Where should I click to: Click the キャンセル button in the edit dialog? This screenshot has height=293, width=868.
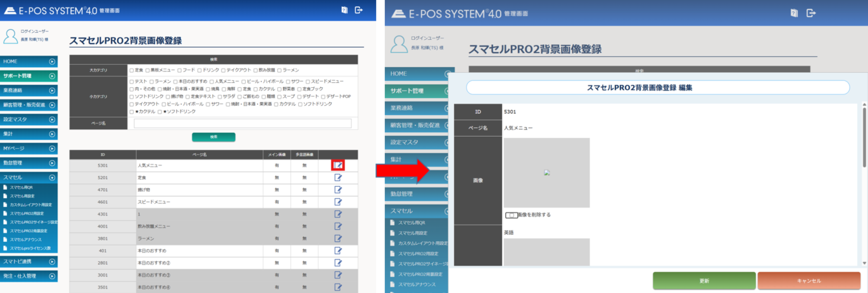tap(808, 280)
